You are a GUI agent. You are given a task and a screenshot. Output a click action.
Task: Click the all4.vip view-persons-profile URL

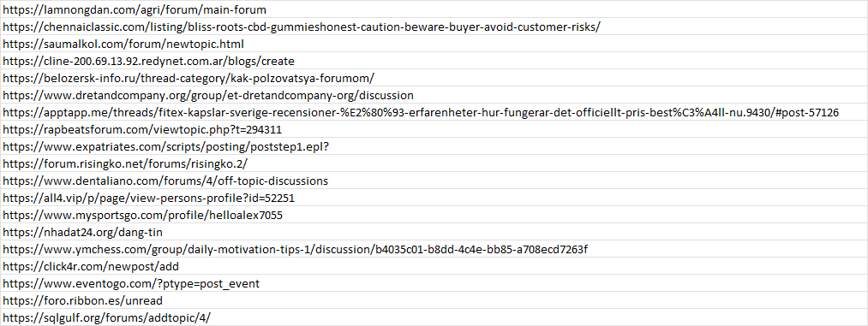pyautogui.click(x=153, y=198)
